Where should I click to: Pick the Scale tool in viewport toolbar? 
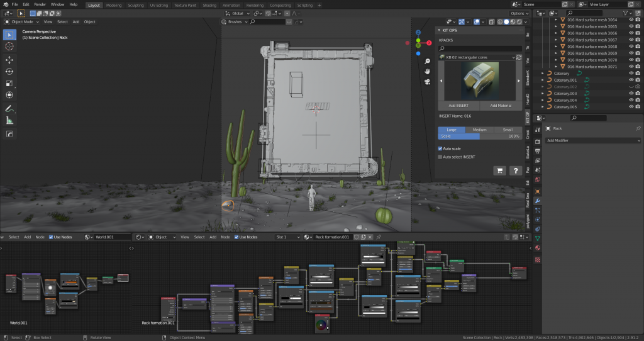[9, 84]
